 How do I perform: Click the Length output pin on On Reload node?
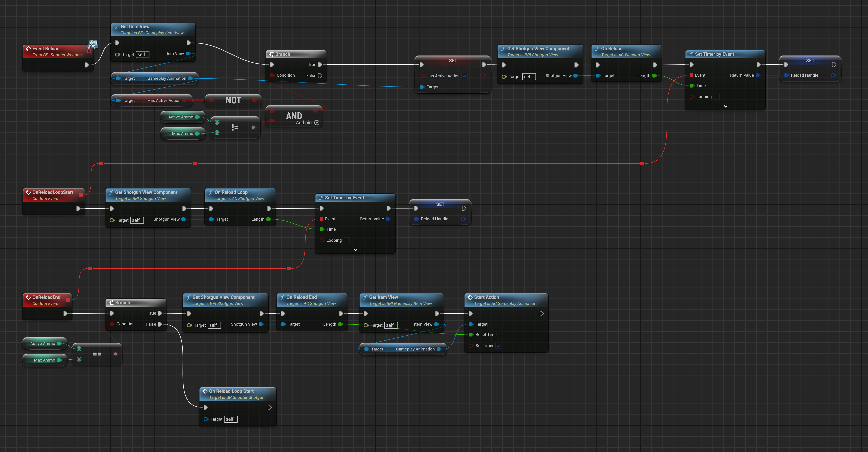(x=654, y=75)
